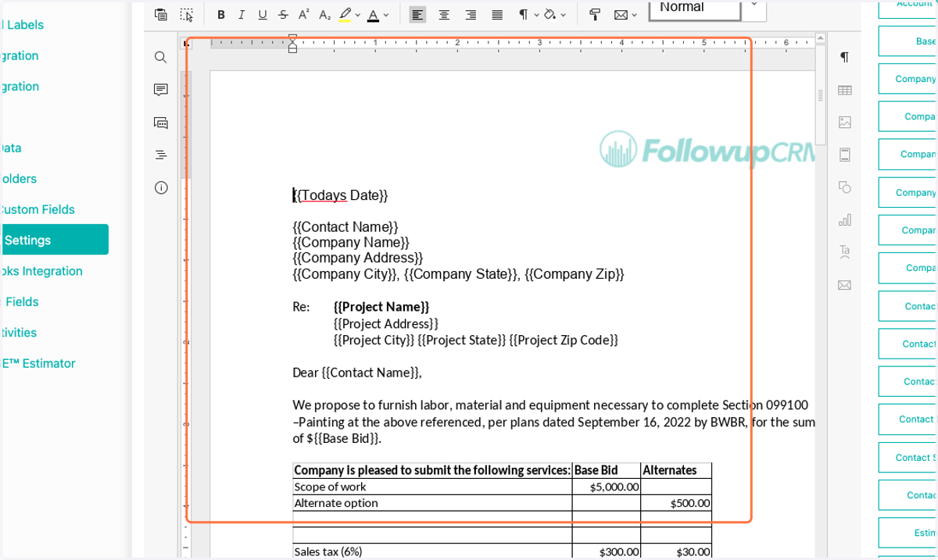This screenshot has width=938, height=560.
Task: Click the 'Scope of work' table cell
Action: [x=432, y=487]
